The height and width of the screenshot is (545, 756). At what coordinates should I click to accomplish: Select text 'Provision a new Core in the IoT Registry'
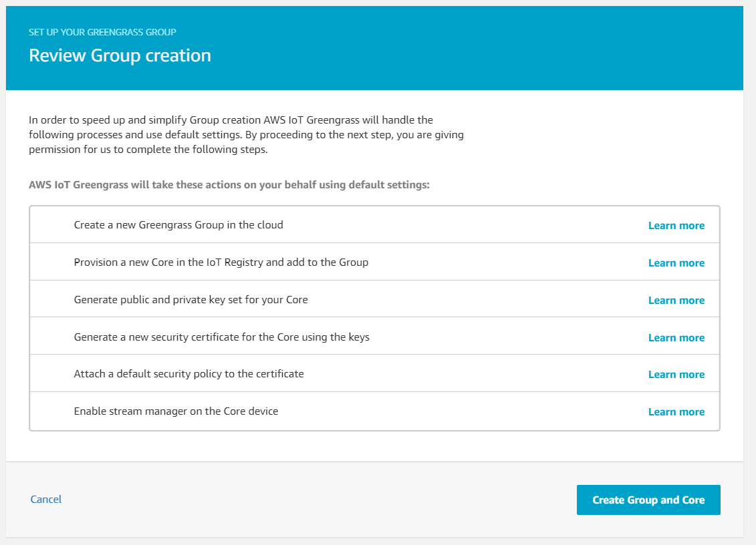[x=168, y=262]
